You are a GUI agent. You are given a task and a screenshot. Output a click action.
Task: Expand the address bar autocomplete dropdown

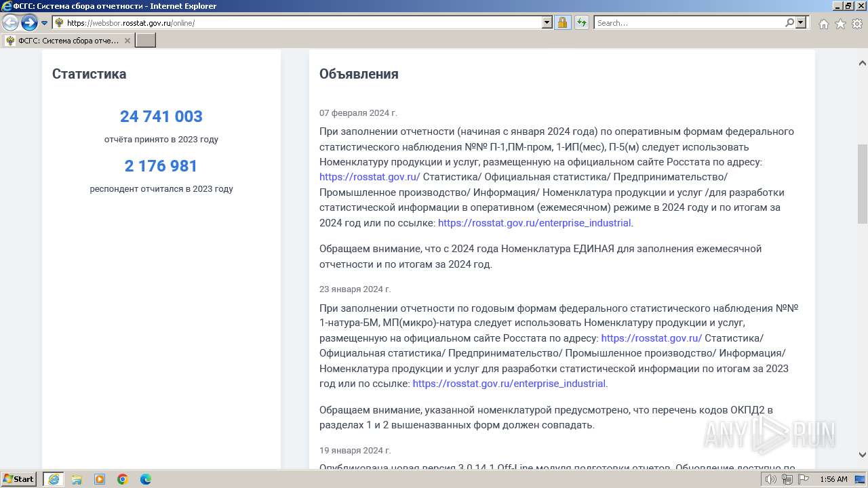[547, 23]
